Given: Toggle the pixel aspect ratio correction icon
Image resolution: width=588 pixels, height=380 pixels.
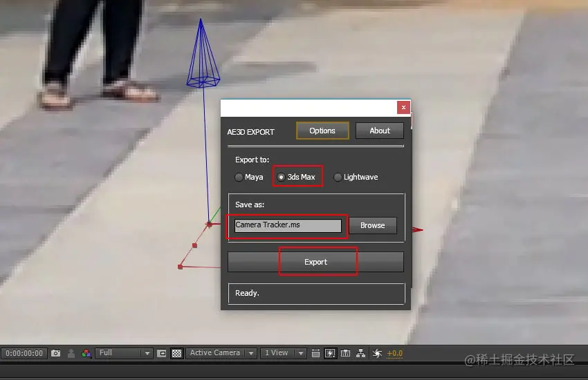Looking at the screenshot, I should pos(315,353).
